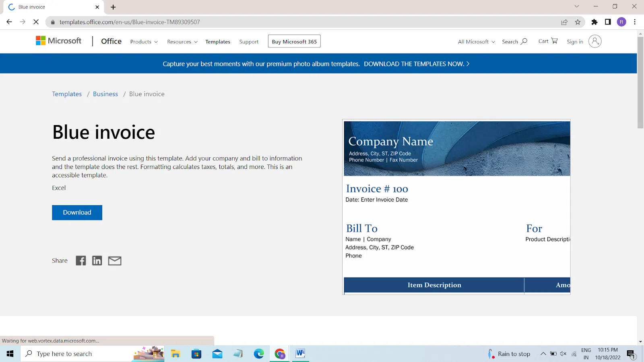Open a new browser tab
Viewport: 644px width, 362px height.
pos(113,7)
